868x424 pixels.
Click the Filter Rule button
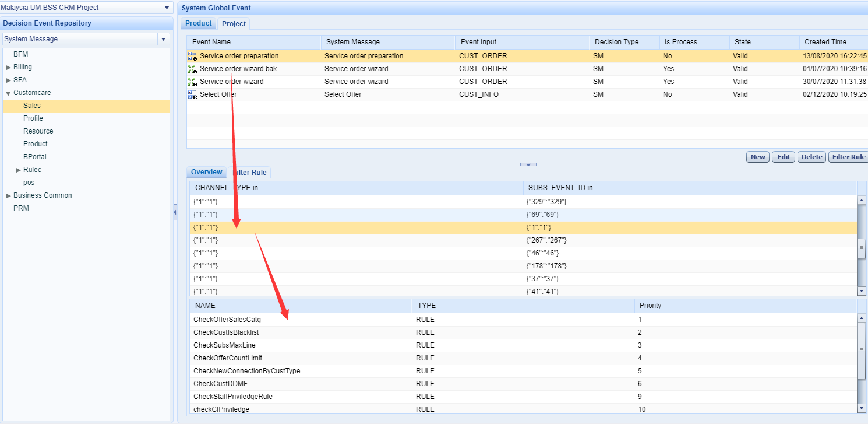[849, 157]
